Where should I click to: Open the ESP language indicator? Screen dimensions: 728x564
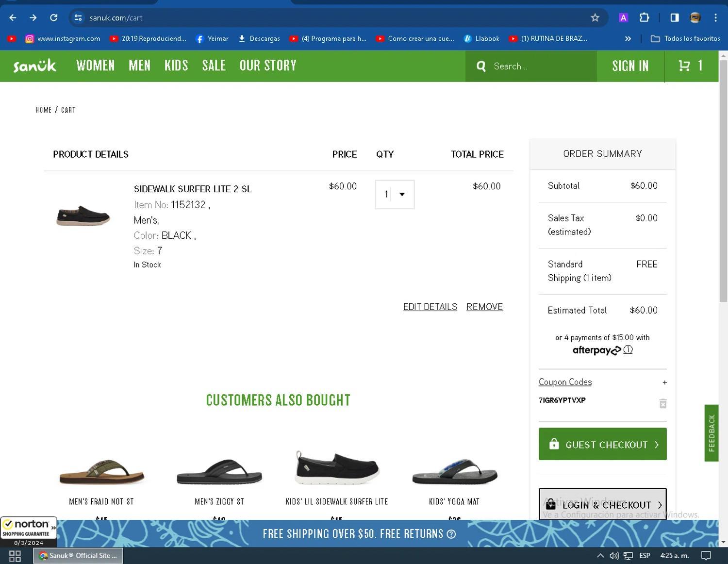(x=645, y=556)
